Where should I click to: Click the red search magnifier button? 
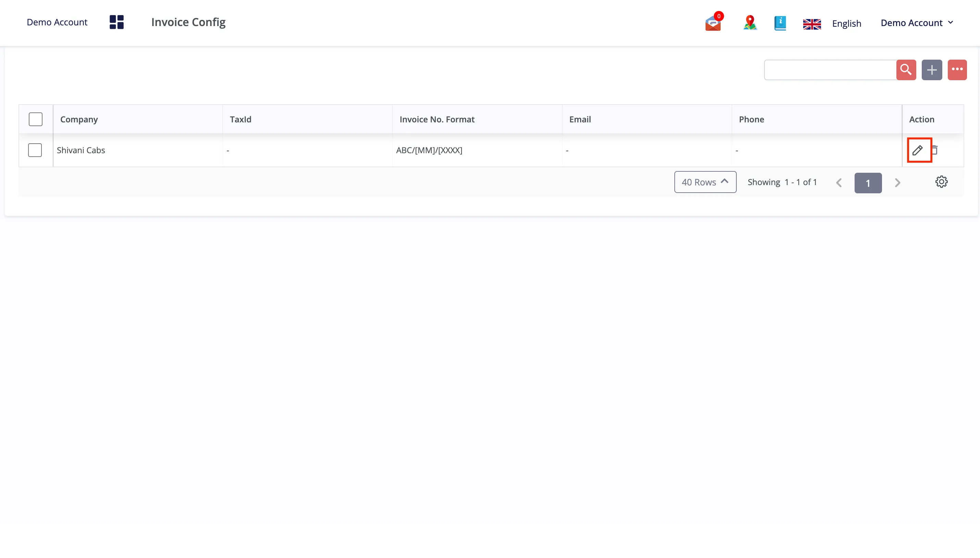[x=906, y=70]
